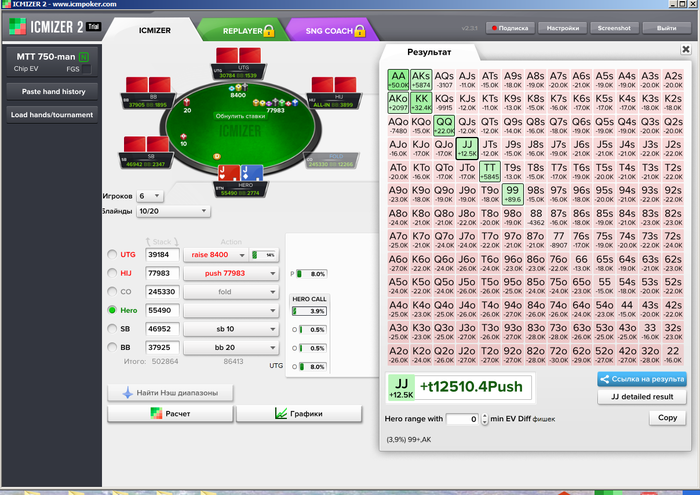700x495 pixels.
Task: Open the Блайнды 10/20 dropdown
Action: [173, 211]
